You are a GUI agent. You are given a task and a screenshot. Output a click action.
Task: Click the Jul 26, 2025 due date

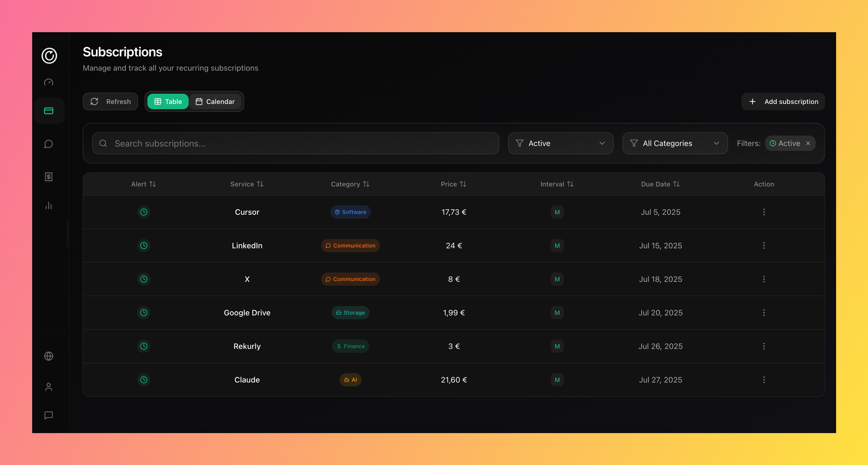[660, 346]
